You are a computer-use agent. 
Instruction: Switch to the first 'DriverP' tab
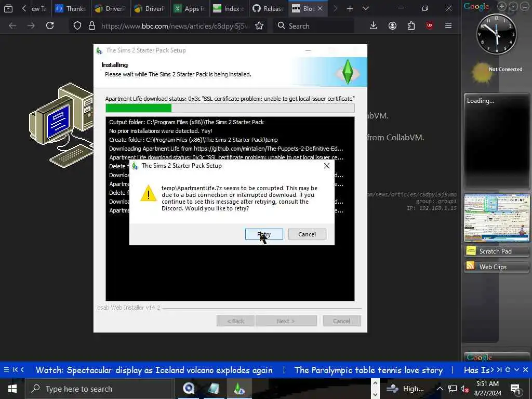(111, 8)
